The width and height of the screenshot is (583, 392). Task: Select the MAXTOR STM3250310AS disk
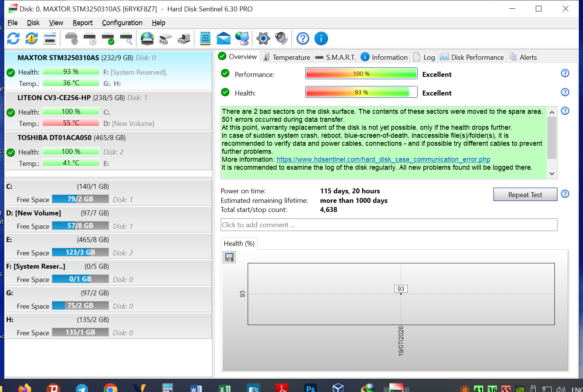(x=108, y=70)
